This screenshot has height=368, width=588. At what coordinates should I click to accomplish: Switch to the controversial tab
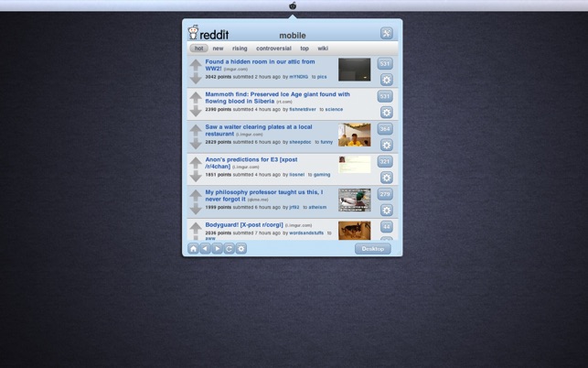[273, 49]
